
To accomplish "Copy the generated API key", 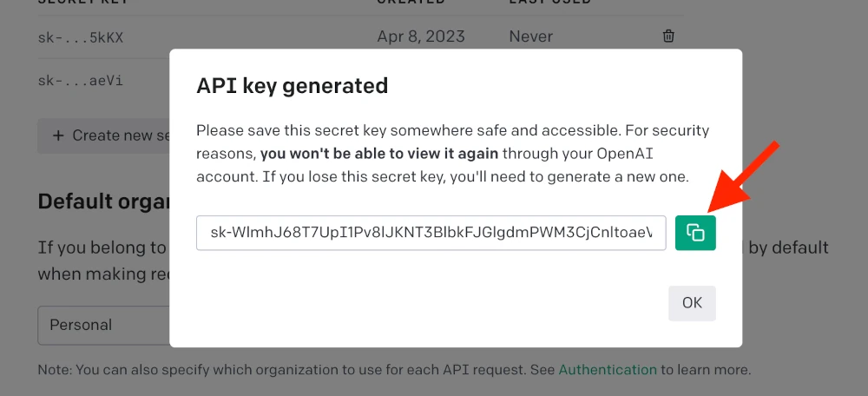I will [695, 233].
